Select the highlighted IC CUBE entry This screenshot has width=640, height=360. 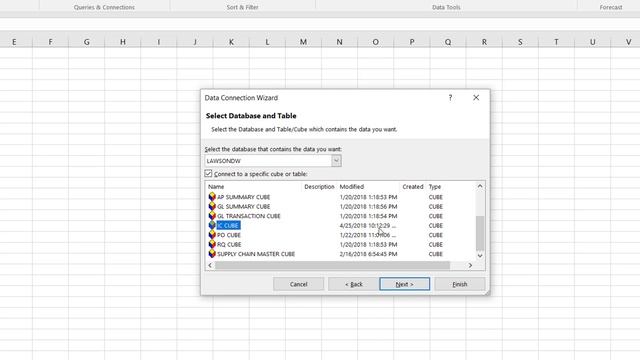point(228,225)
